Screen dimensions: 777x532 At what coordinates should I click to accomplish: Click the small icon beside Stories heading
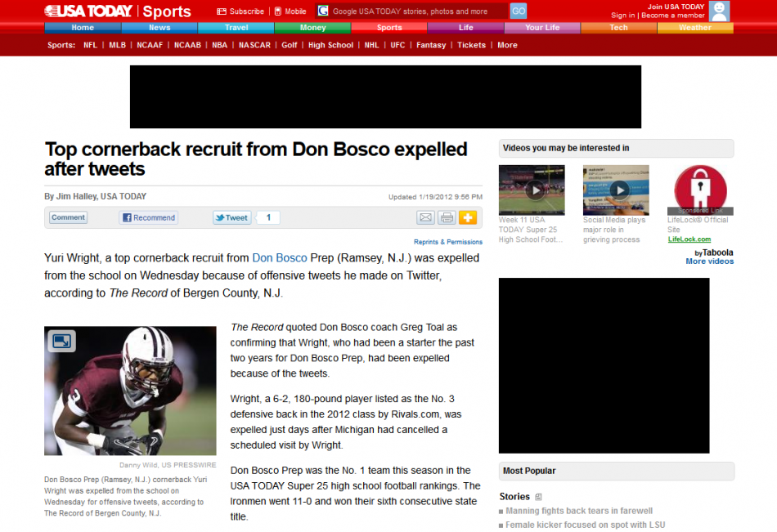click(x=538, y=497)
